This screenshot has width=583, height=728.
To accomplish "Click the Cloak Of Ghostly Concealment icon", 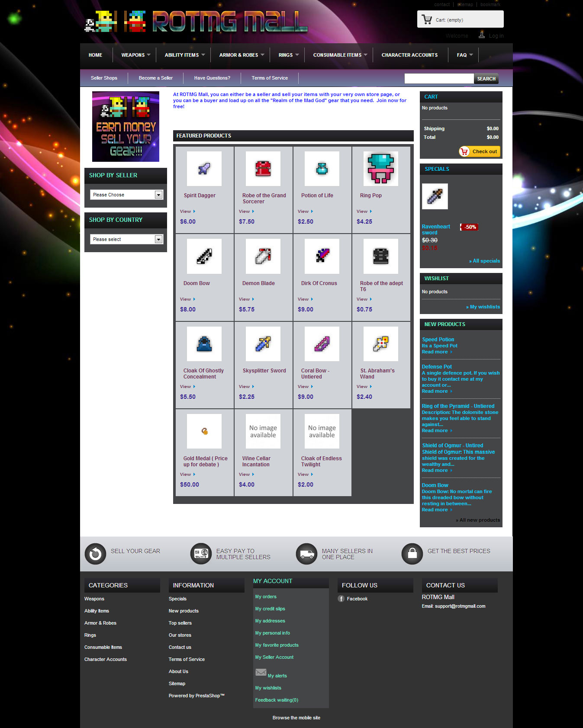I will (204, 344).
